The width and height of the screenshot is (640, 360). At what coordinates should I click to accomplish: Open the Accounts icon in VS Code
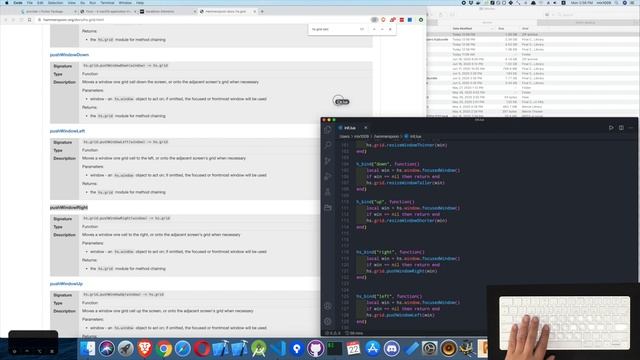[x=328, y=306]
